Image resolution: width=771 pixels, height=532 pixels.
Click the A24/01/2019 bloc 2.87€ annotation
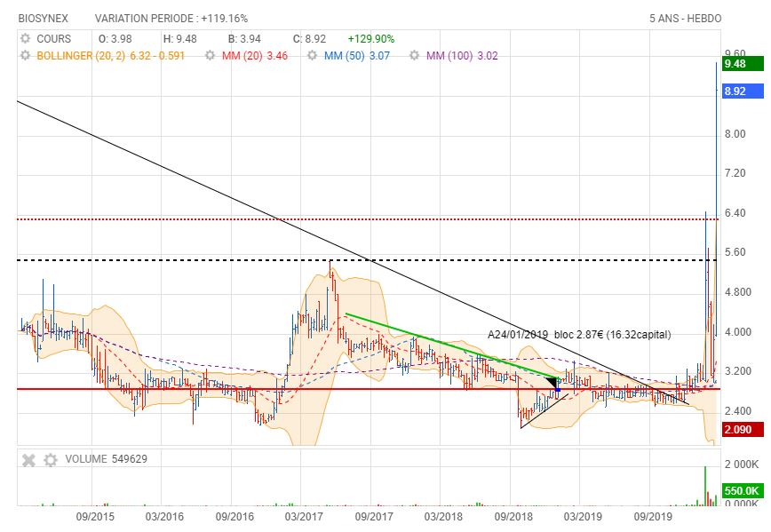pos(579,335)
